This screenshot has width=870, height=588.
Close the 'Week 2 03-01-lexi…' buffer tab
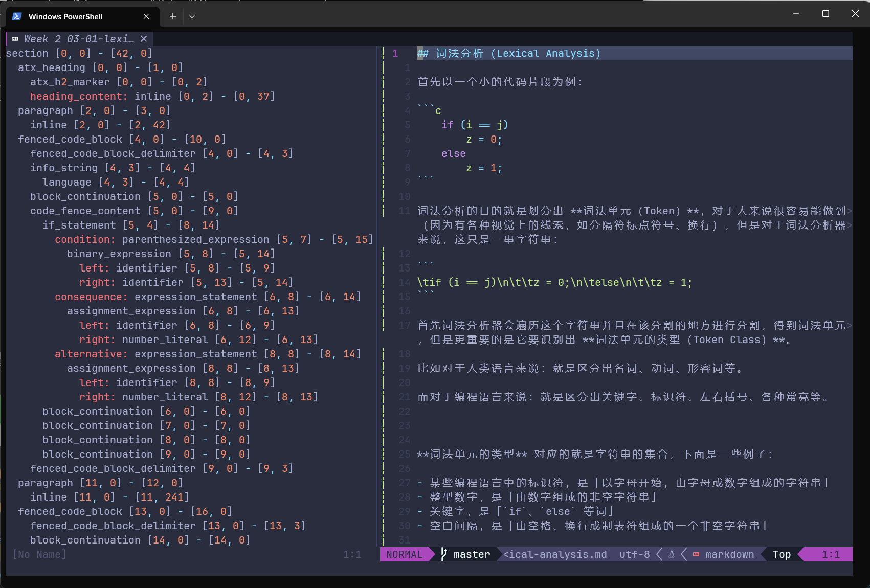pyautogui.click(x=144, y=39)
